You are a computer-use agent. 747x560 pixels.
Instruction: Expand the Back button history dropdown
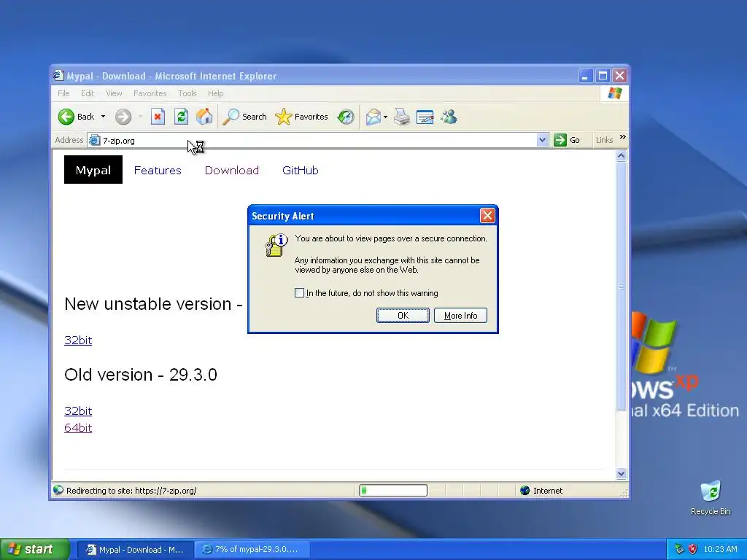103,117
